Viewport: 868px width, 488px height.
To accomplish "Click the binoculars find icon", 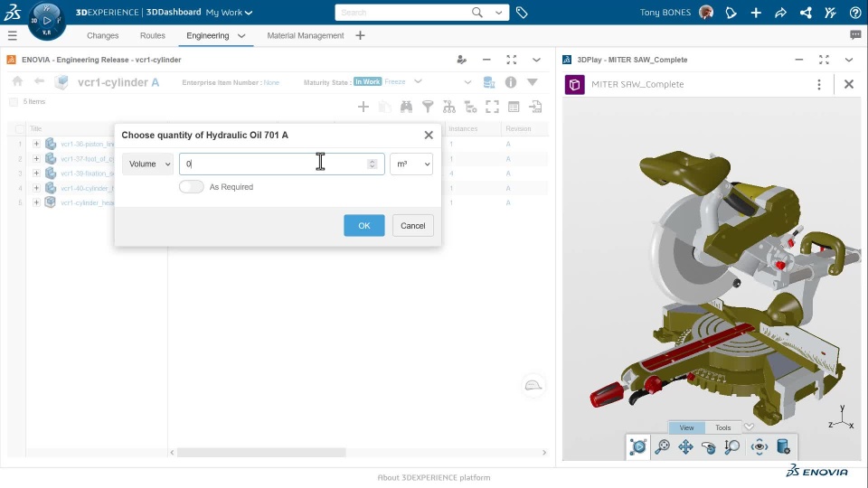I will 406,107.
